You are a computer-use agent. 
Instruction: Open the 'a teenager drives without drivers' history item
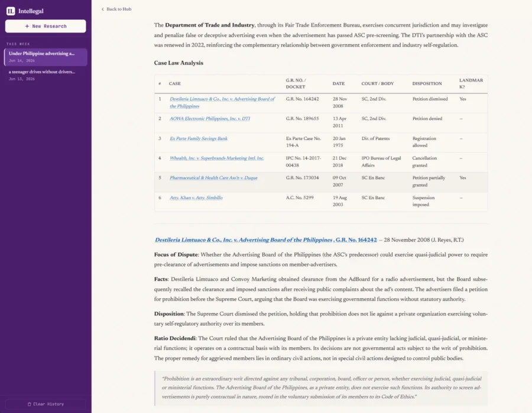(x=46, y=75)
